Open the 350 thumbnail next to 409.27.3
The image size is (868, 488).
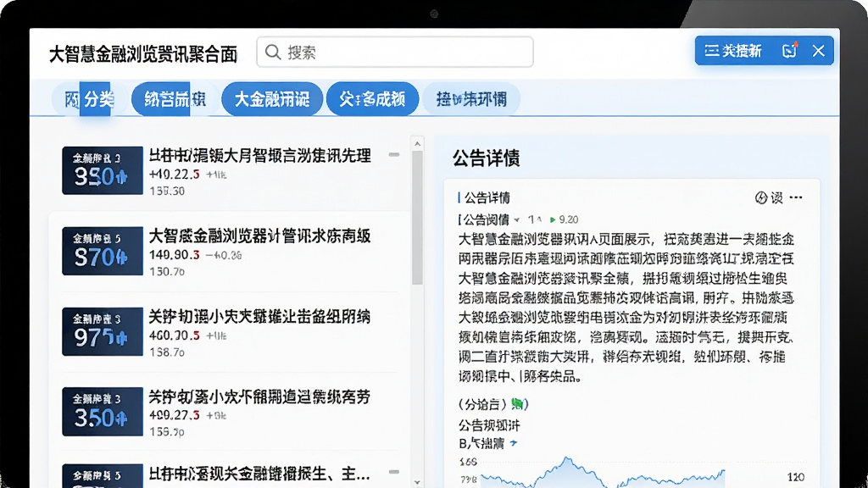click(x=103, y=412)
